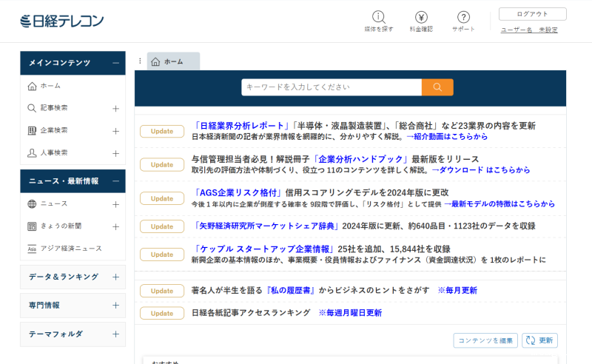Expand the 企業検索 submenu
Image resolution: width=592 pixels, height=364 pixels.
[x=115, y=131]
